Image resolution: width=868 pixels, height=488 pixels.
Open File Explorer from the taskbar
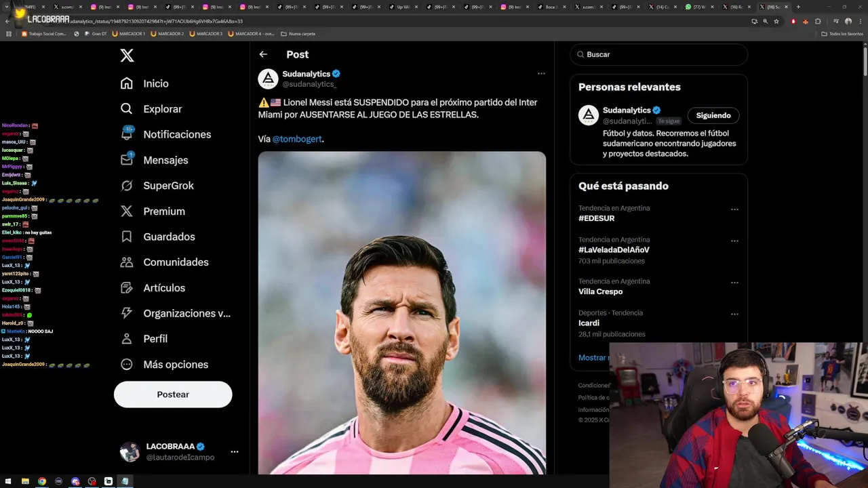(x=25, y=481)
